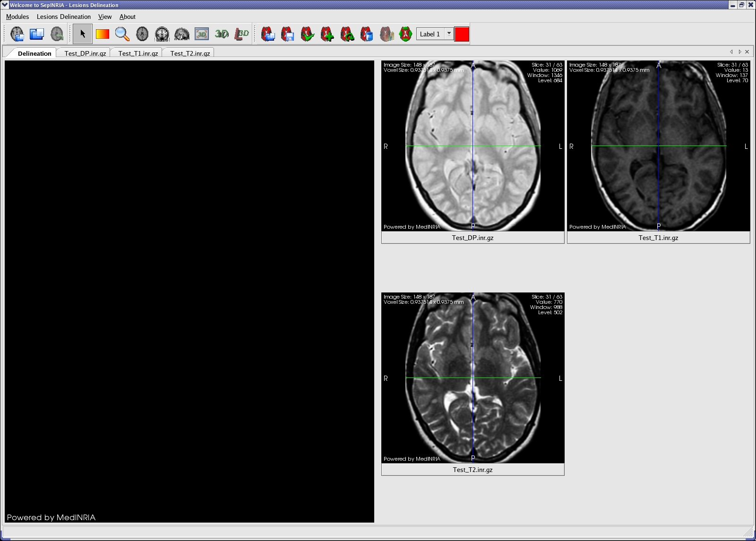Click the red L 3D icon

pyautogui.click(x=241, y=34)
